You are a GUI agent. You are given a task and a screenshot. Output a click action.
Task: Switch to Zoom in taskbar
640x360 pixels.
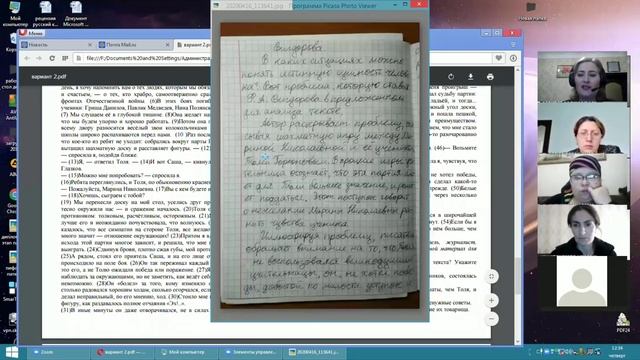(x=58, y=352)
